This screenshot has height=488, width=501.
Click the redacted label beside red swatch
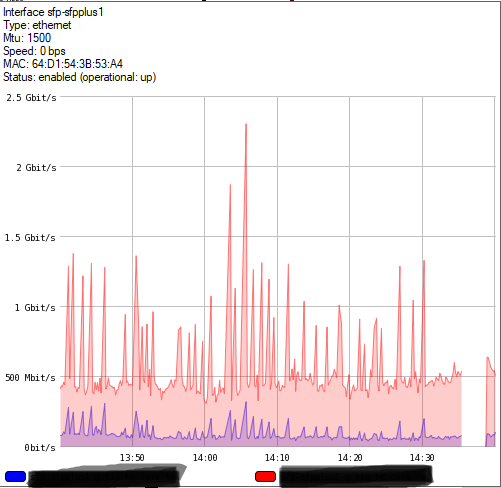[x=356, y=476]
